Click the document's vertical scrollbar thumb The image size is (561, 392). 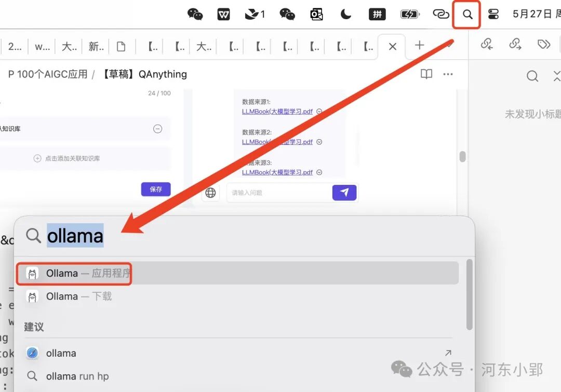click(462, 157)
